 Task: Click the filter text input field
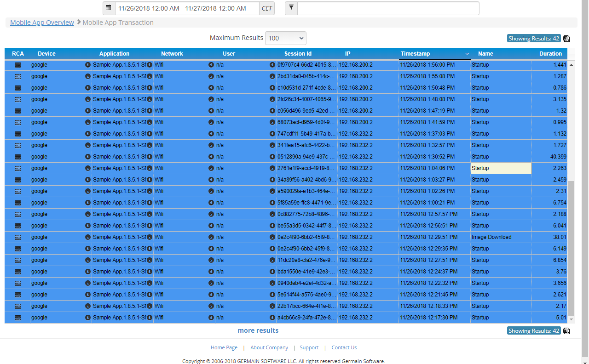(388, 8)
